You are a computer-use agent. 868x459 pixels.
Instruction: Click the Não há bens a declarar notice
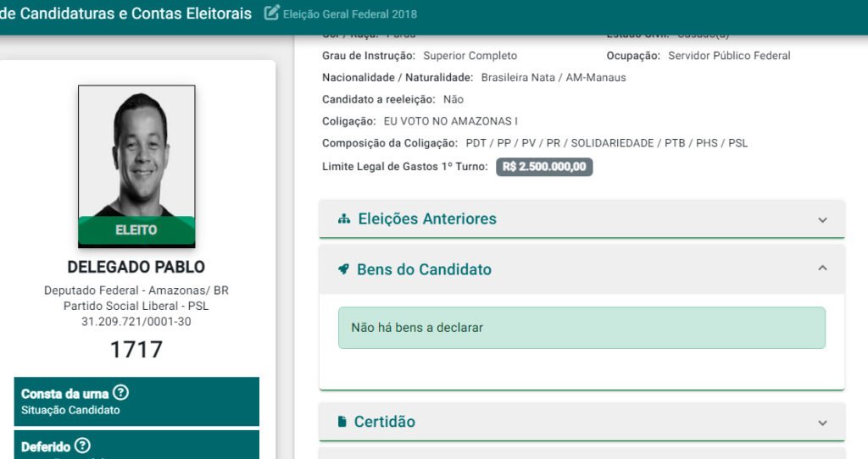[x=581, y=328]
